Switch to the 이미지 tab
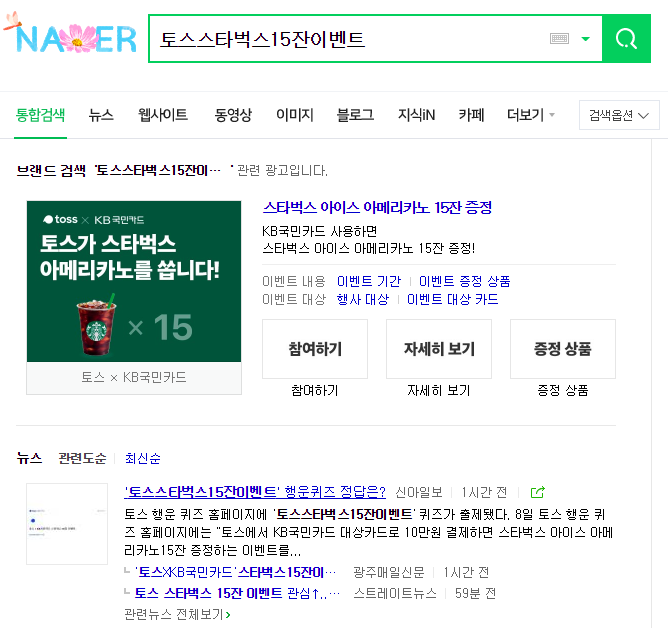 [294, 115]
